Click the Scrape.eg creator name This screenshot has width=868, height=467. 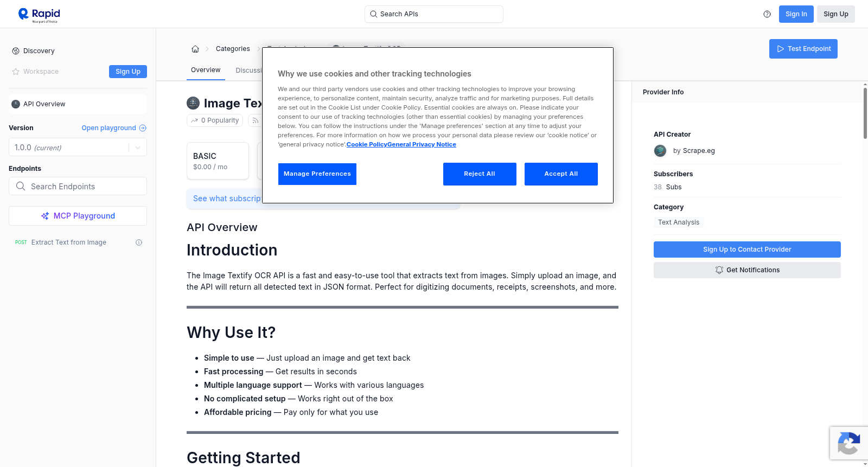[x=699, y=151]
